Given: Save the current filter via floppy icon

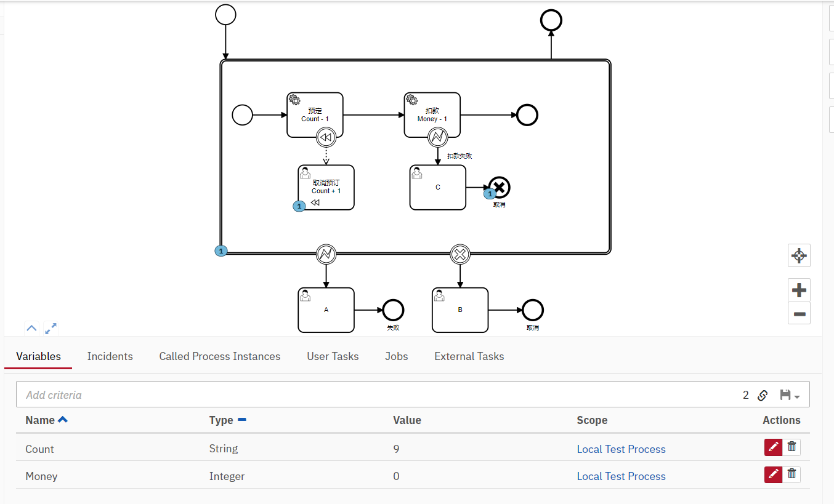Looking at the screenshot, I should point(785,394).
